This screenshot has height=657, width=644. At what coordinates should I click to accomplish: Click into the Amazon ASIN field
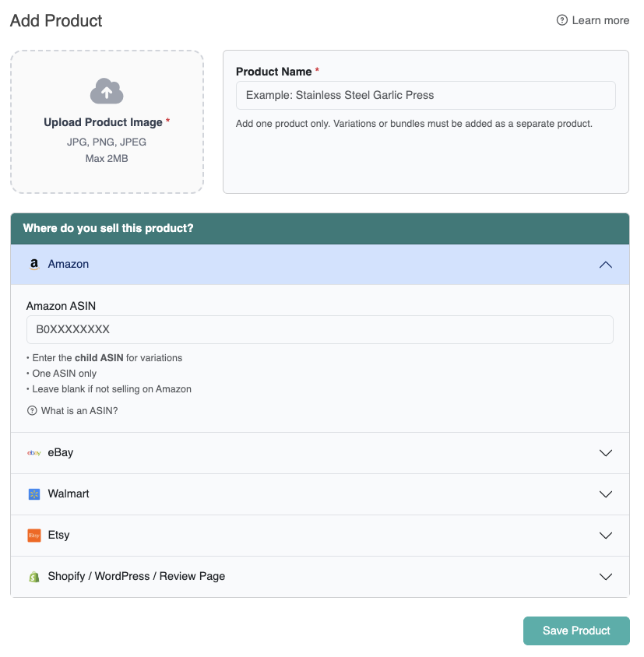[x=319, y=329]
